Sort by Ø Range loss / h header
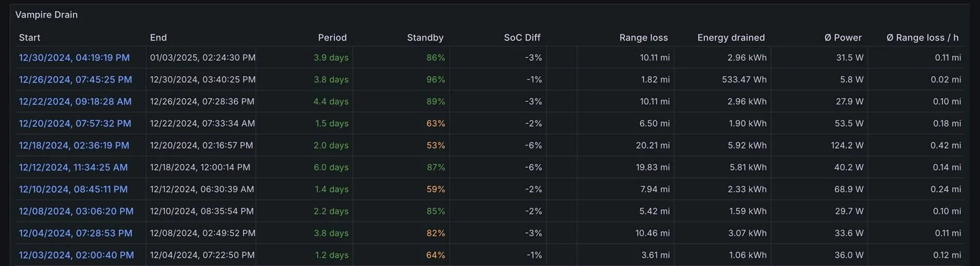The image size is (980, 266). pyautogui.click(x=922, y=38)
